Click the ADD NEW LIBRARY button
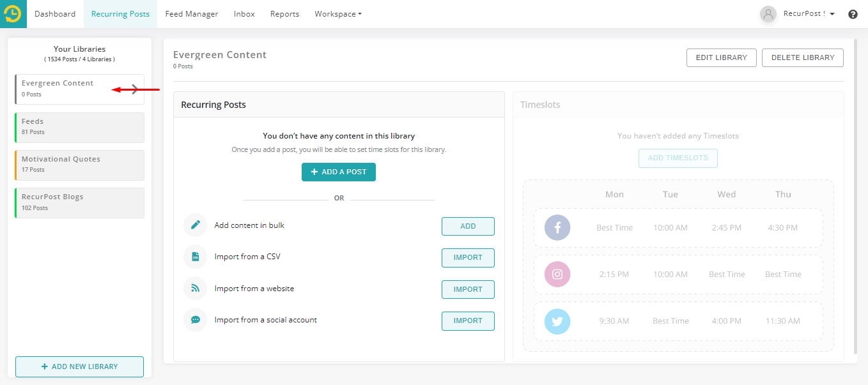This screenshot has height=385, width=868. point(79,366)
